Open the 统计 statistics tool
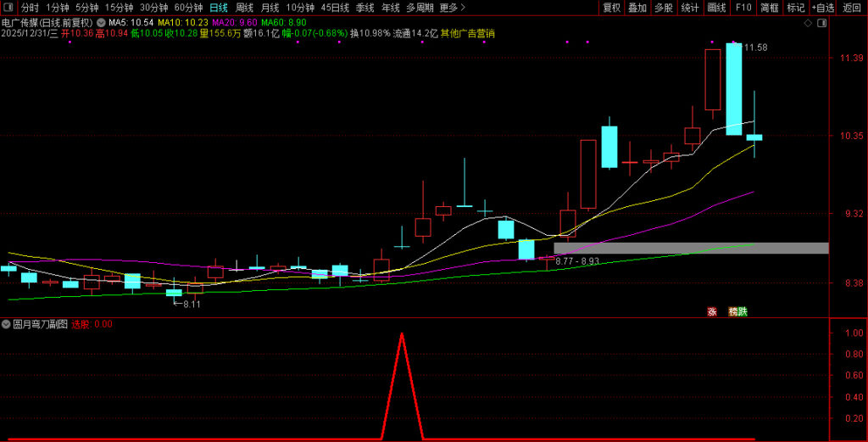This screenshot has height=442, width=868. pyautogui.click(x=690, y=8)
